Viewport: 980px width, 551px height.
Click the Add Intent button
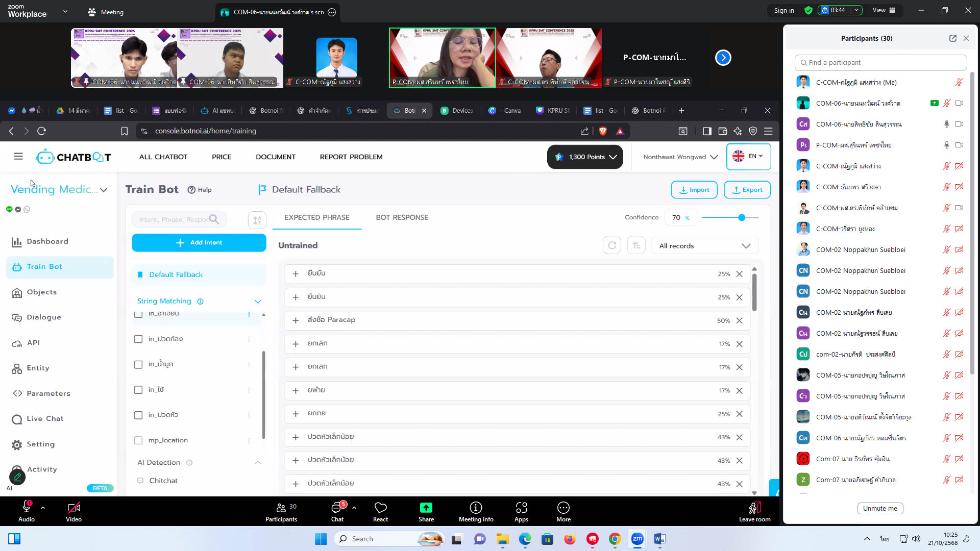(199, 243)
